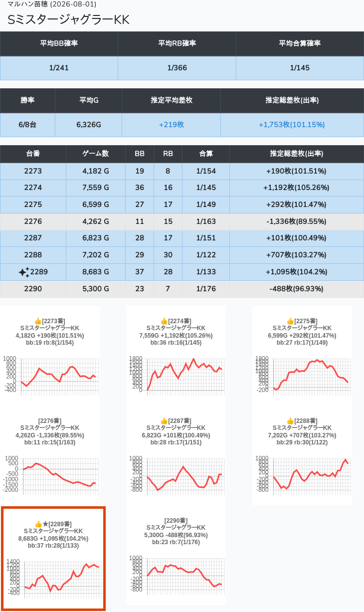Click the BB column header in machine table
Image resolution: width=364 pixels, height=612 pixels.
(140, 154)
